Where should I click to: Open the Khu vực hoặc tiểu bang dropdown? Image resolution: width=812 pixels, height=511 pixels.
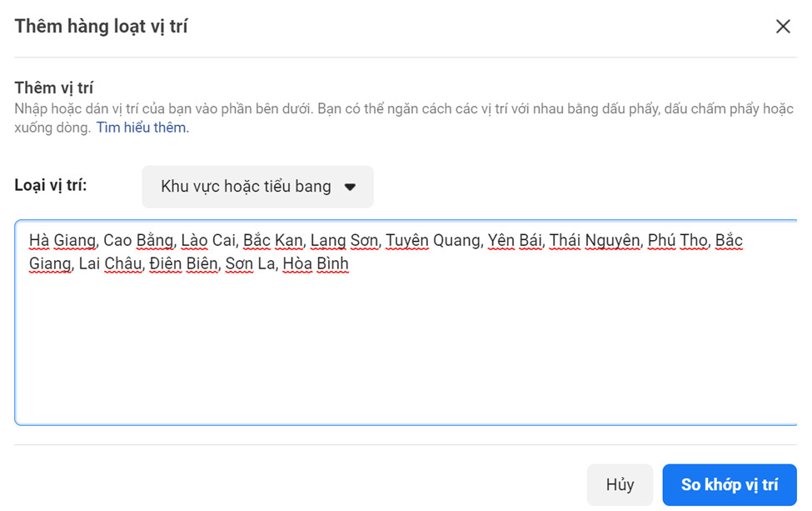257,187
